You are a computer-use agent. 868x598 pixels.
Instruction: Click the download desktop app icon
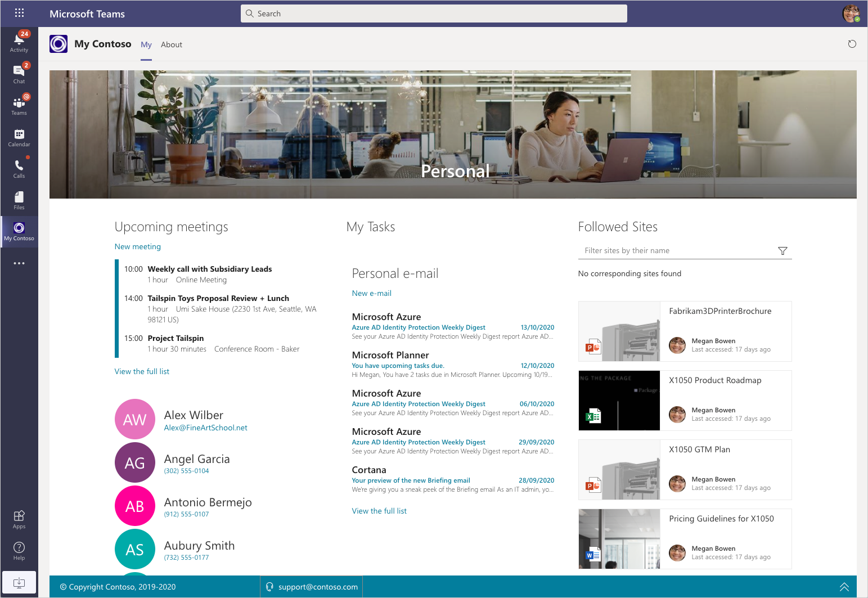[x=19, y=582]
